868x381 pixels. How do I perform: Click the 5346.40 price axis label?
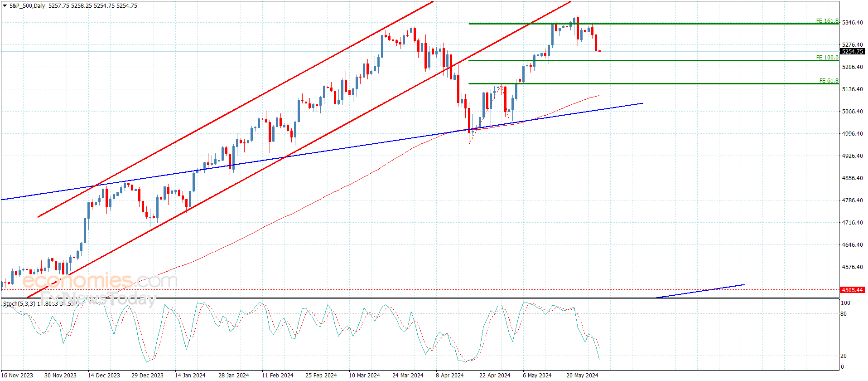pyautogui.click(x=852, y=22)
